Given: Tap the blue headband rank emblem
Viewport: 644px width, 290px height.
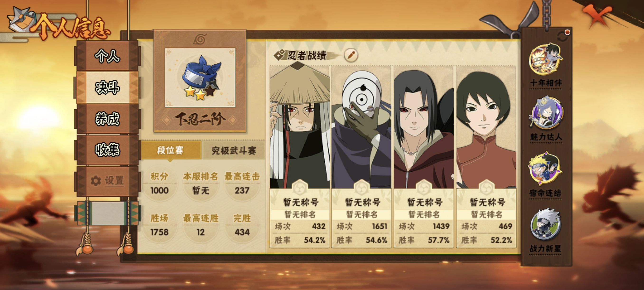Looking at the screenshot, I should tap(200, 77).
